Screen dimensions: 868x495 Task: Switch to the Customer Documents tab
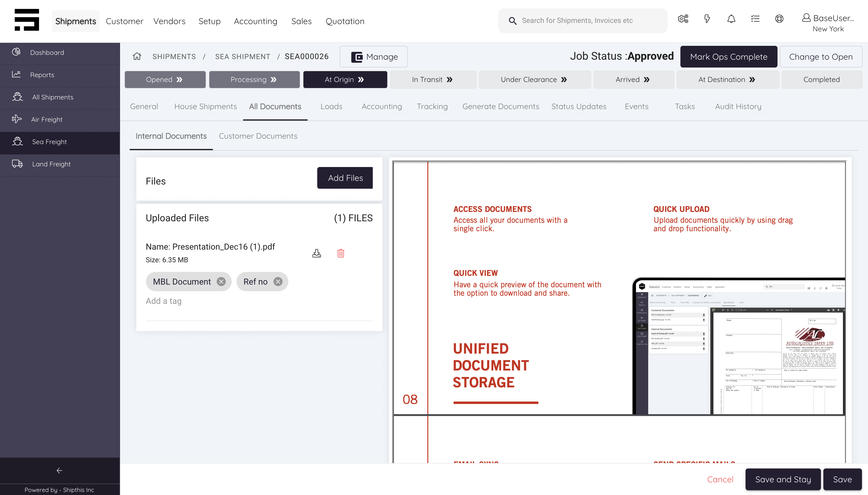258,136
